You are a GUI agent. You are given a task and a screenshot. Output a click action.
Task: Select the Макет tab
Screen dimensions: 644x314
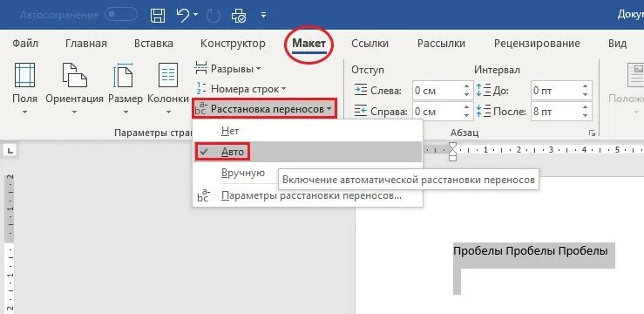click(x=308, y=44)
